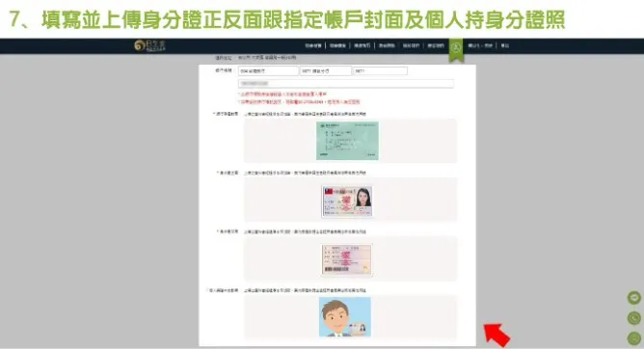Click the blurred bank account number field

(x=346, y=84)
